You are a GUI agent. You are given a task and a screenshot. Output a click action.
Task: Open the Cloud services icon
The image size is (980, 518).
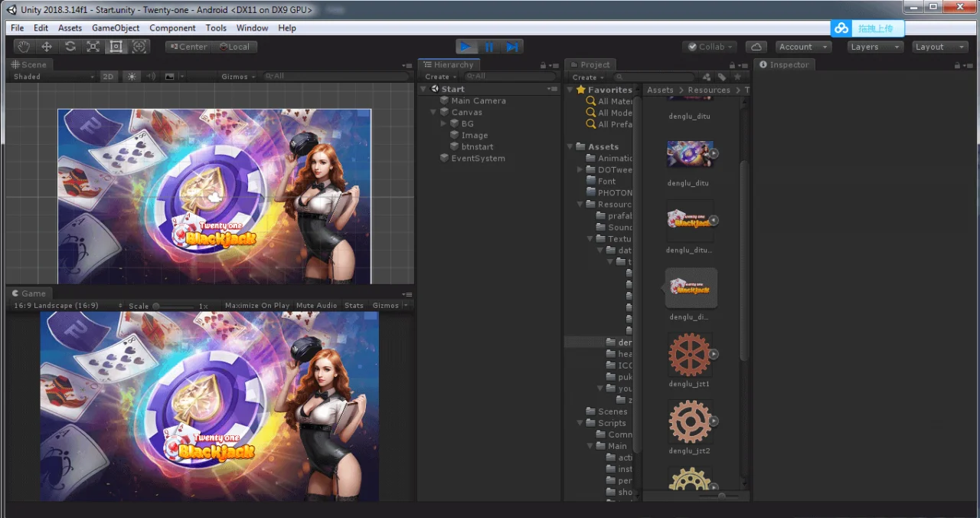[x=756, y=47]
